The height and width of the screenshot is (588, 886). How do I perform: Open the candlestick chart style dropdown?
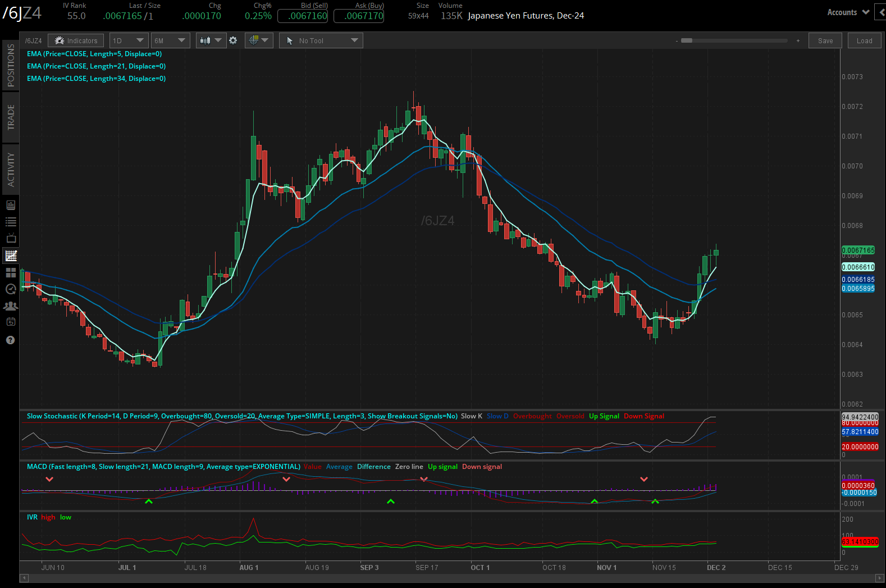tap(211, 40)
